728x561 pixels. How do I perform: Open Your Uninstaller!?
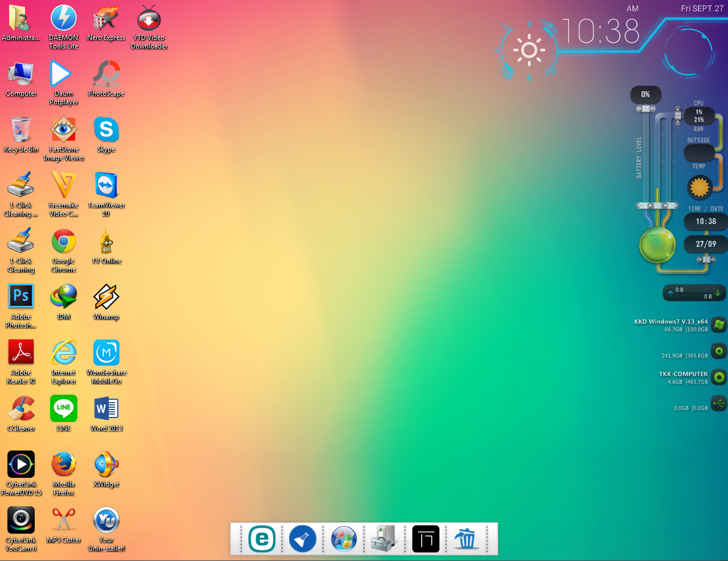point(106,520)
